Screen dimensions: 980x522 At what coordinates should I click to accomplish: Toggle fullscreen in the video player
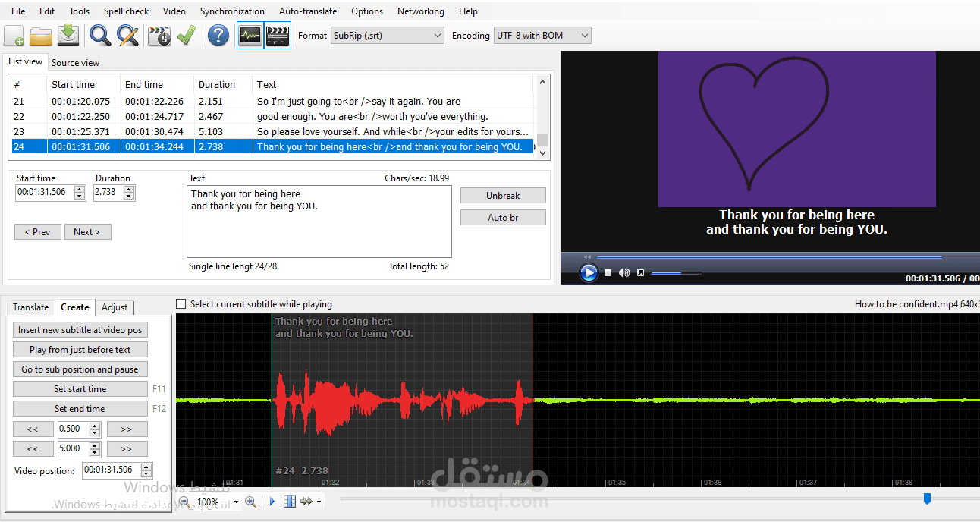point(639,272)
